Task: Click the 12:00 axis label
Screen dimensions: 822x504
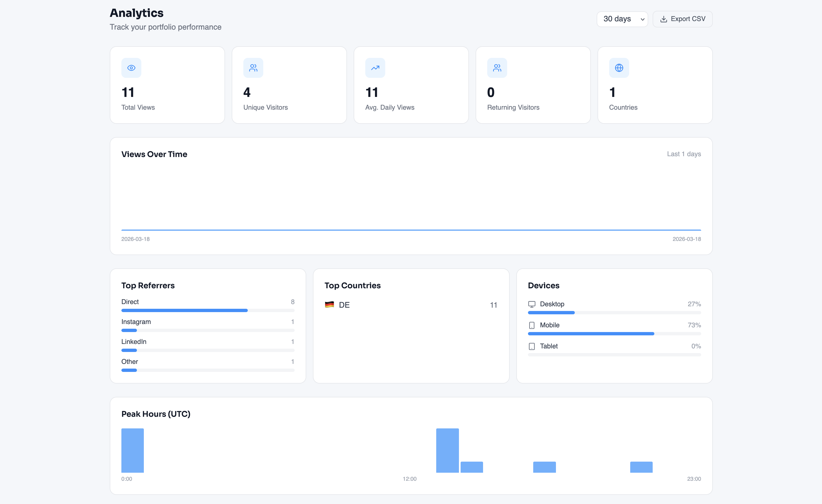Action: [x=409, y=479]
